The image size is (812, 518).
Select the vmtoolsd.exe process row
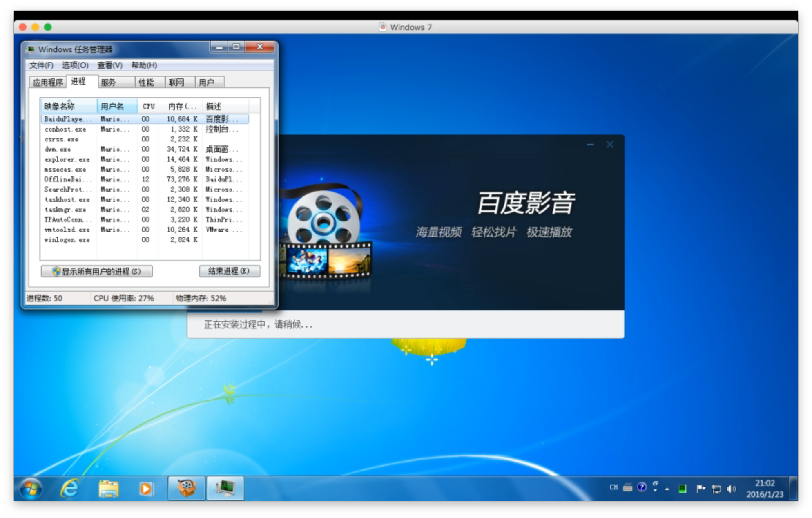145,230
